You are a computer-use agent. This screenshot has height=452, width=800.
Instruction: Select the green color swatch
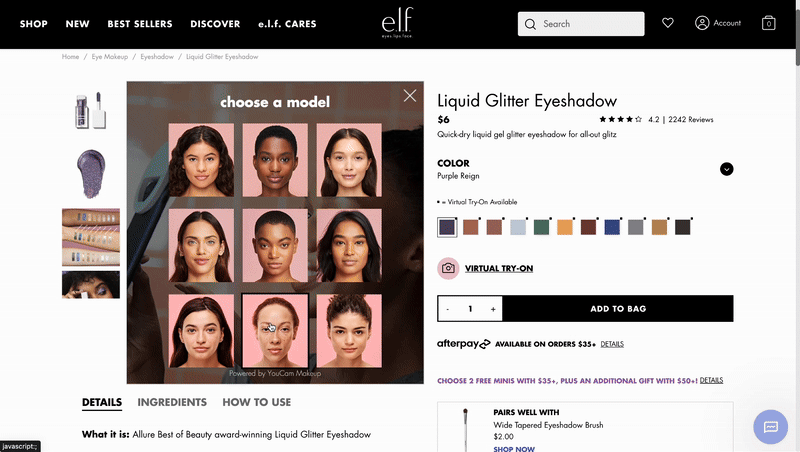tap(541, 227)
